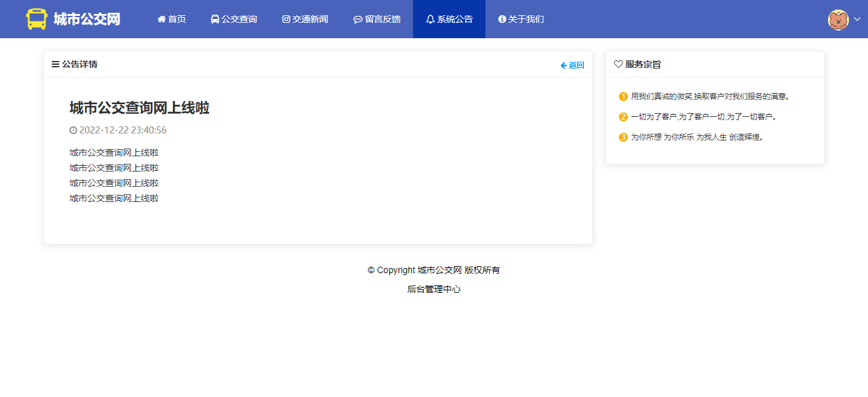Click the 返回 back link
Viewport: 868px width, 397px height.
click(573, 65)
